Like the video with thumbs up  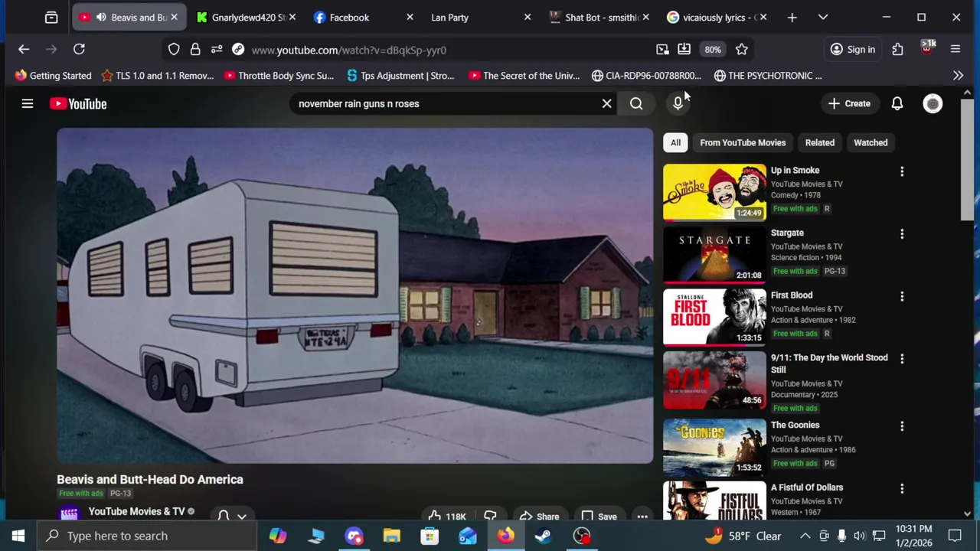447,516
